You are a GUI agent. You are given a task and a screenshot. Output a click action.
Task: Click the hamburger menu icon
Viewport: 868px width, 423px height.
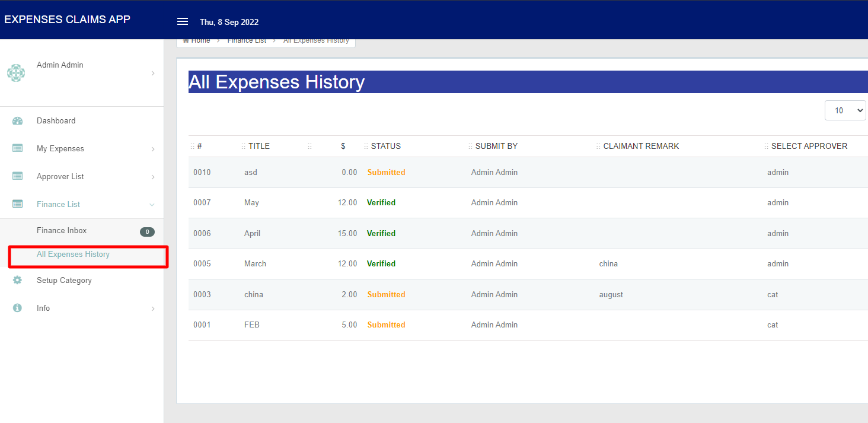click(x=183, y=22)
